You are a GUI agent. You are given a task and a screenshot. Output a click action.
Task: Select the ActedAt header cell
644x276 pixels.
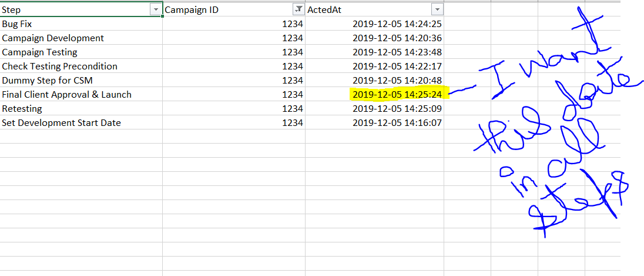[x=374, y=9]
